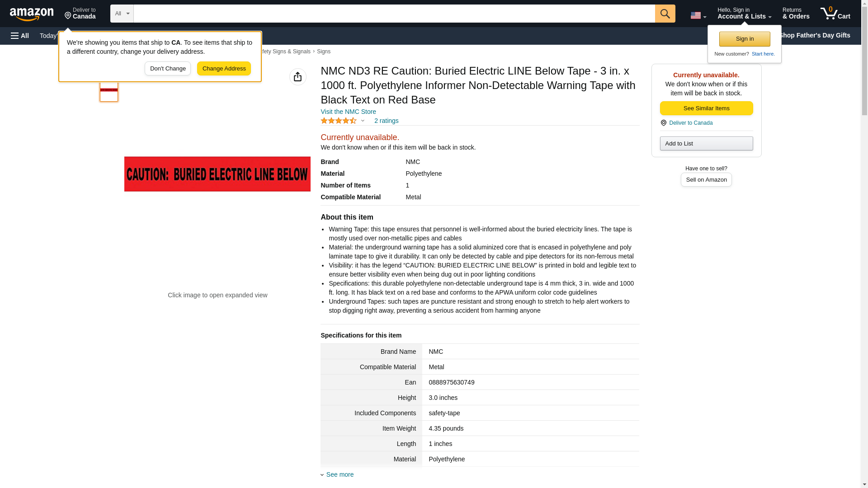Click the yellow Sign in button
868x488 pixels.
tap(744, 39)
